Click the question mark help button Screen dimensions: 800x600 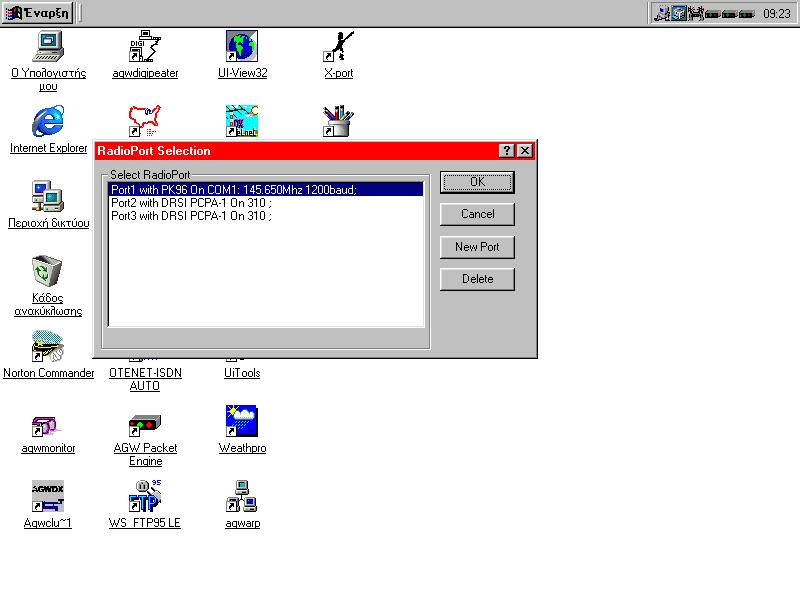506,151
